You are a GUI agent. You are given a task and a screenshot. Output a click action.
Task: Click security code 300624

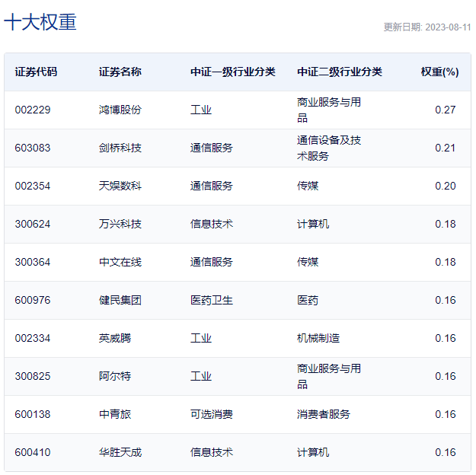tap(33, 224)
